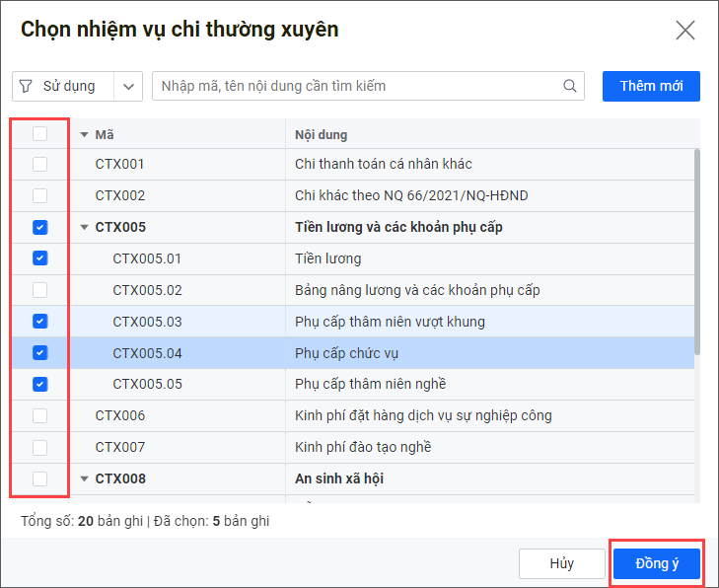Cancel with the Hủy button
The image size is (719, 588).
click(x=561, y=563)
